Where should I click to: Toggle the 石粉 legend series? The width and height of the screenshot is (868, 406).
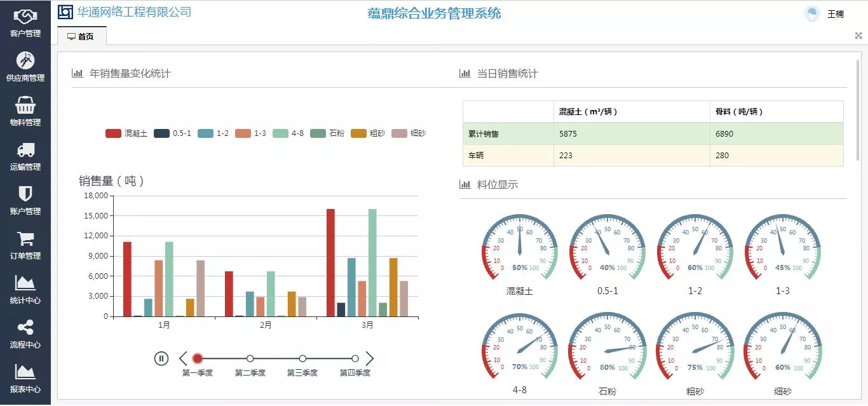click(x=327, y=133)
